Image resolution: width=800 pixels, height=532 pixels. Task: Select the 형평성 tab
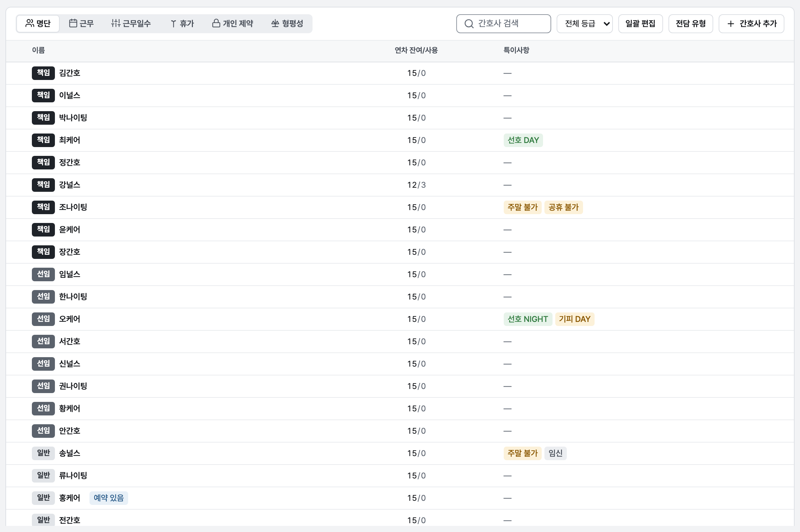287,23
